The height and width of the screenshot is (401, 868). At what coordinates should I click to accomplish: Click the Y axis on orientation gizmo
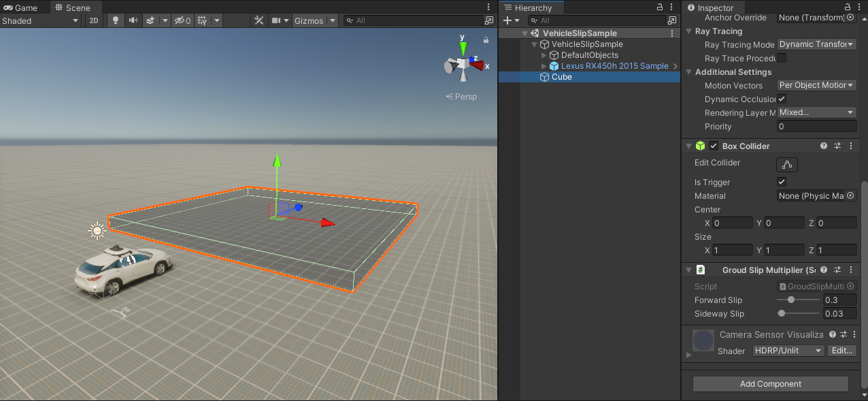click(463, 46)
